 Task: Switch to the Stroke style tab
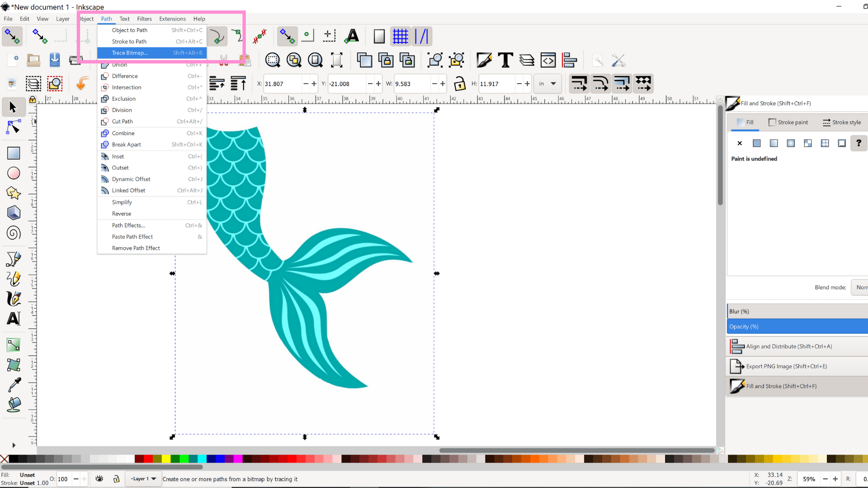842,122
